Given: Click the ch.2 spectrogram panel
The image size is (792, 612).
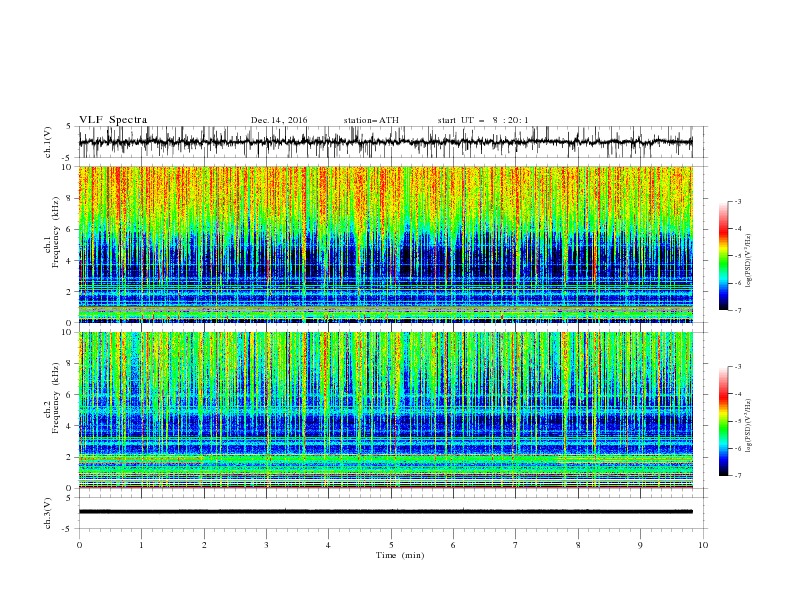Looking at the screenshot, I should click(x=386, y=410).
